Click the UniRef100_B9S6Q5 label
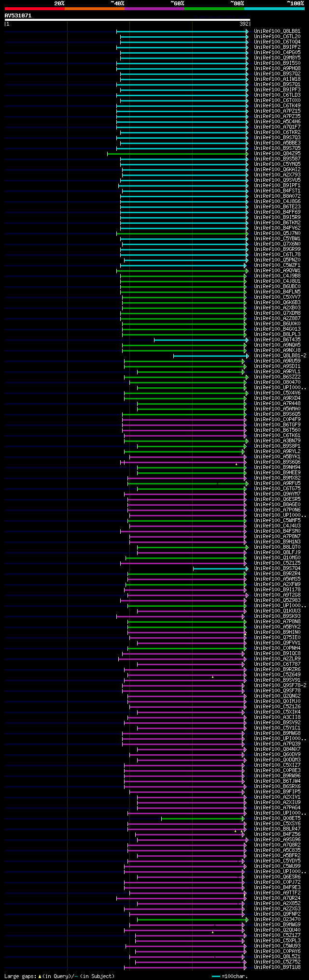 [277, 414]
